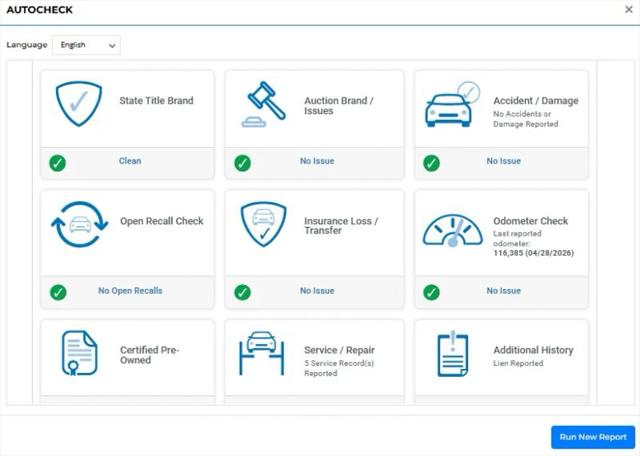Click the Accident / Damage car icon
This screenshot has height=456, width=640.
[x=452, y=105]
